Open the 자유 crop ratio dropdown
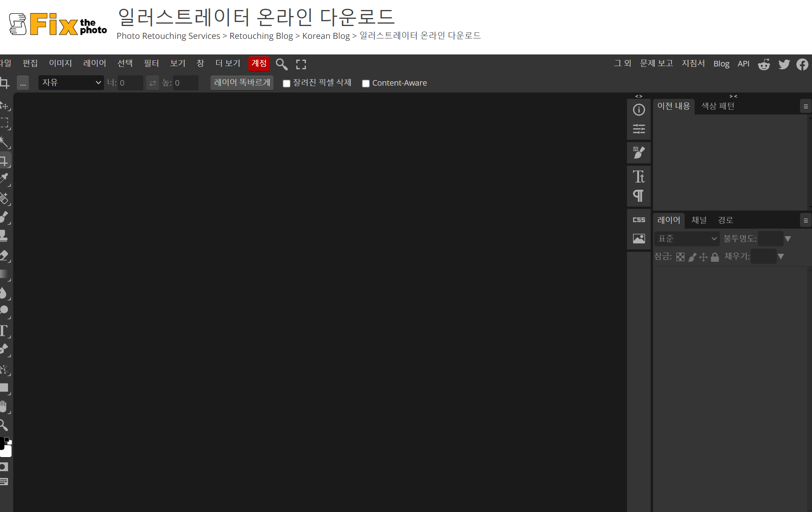The width and height of the screenshot is (812, 512). (71, 83)
